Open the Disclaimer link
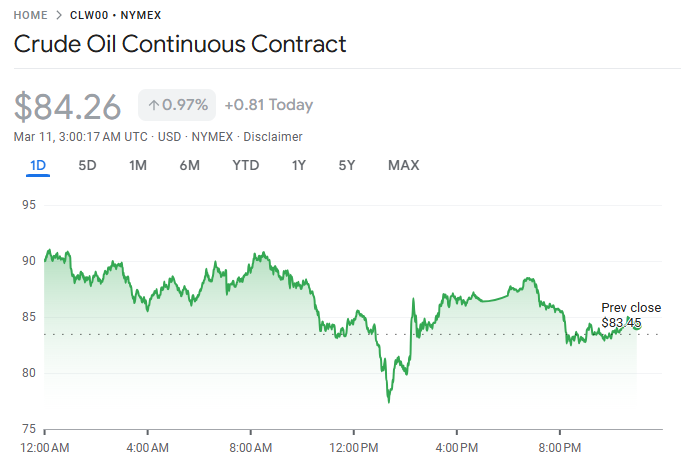Viewport: 681px width, 462px height. tap(273, 136)
